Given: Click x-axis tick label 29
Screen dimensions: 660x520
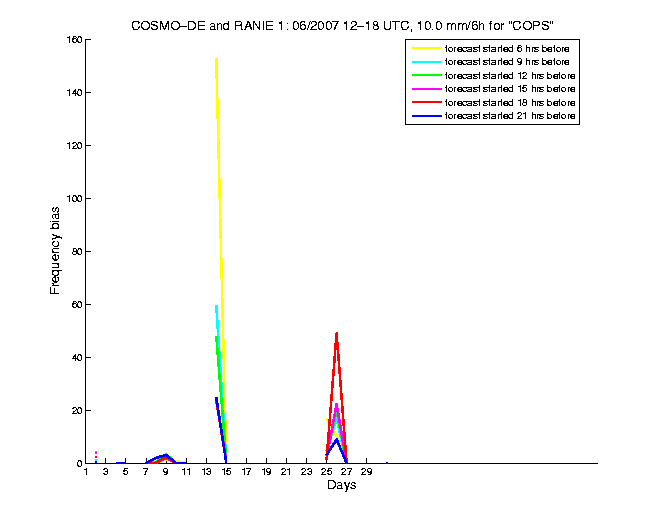Looking at the screenshot, I should [367, 472].
